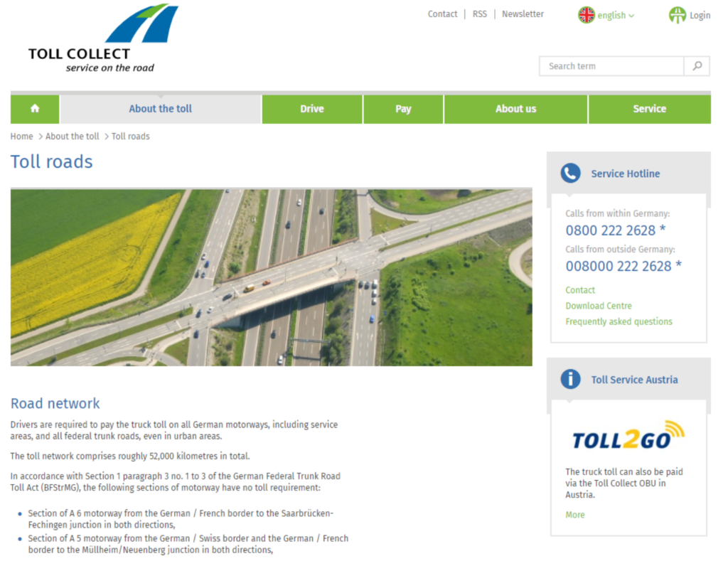Click the UK flag language icon
Screen dimensions: 728x566
[x=586, y=15]
